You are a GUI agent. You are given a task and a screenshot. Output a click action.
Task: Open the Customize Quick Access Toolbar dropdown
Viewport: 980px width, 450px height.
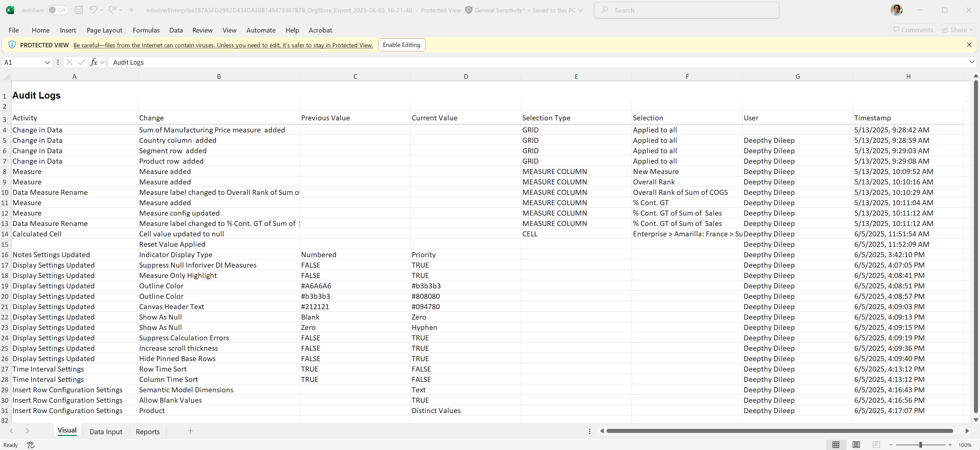pos(132,10)
